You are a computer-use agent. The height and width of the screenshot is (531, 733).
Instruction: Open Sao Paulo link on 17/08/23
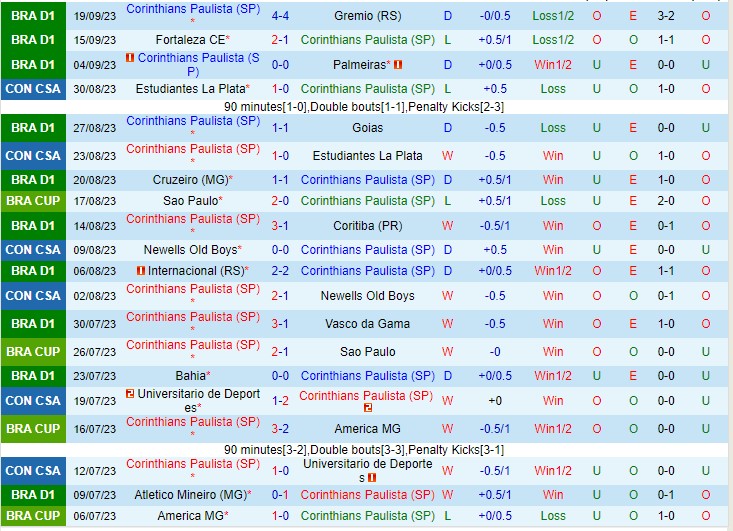[x=191, y=201]
